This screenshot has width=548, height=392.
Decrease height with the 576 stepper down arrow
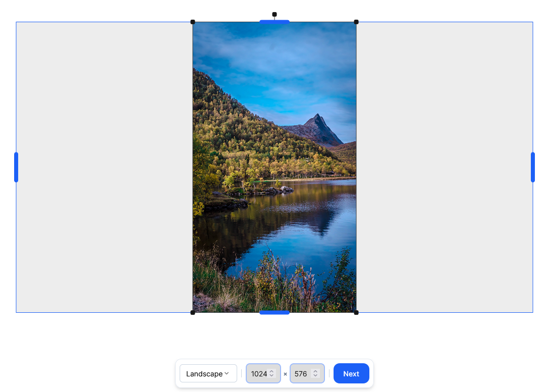(316, 376)
